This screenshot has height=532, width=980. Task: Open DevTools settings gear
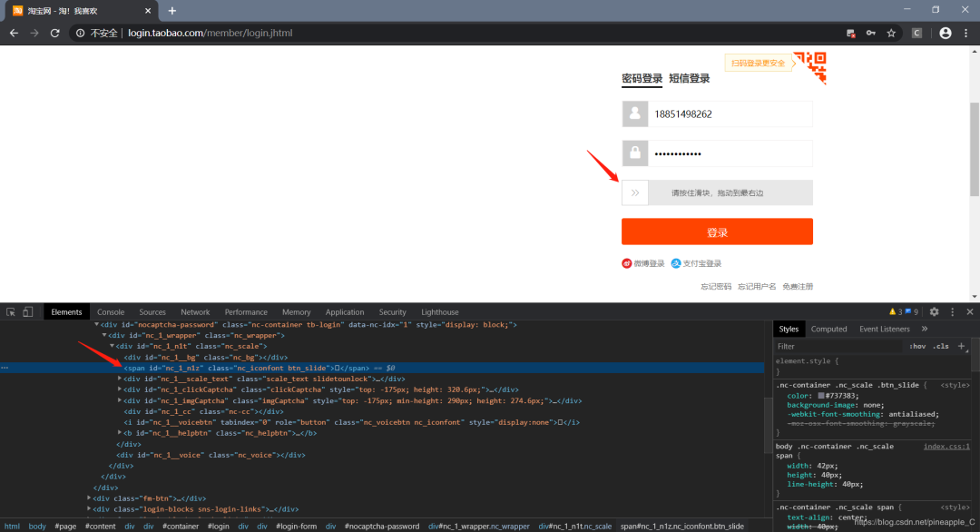click(x=934, y=311)
